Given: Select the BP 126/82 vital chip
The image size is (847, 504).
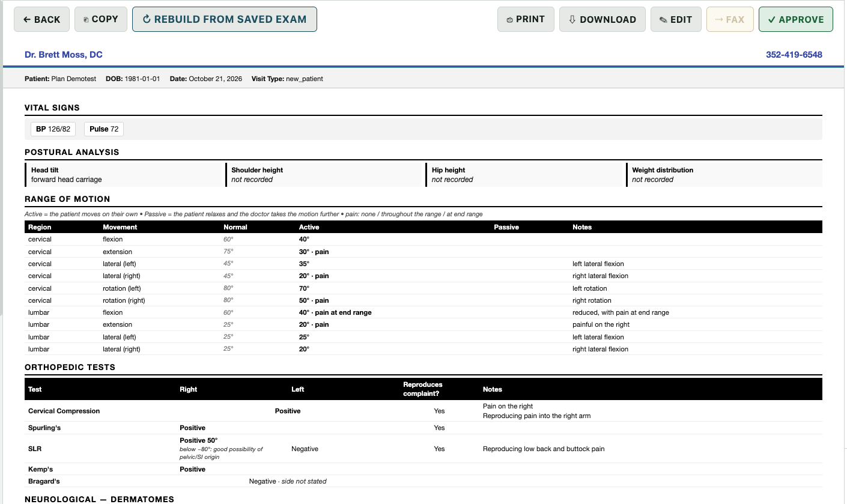Looking at the screenshot, I should 53,129.
